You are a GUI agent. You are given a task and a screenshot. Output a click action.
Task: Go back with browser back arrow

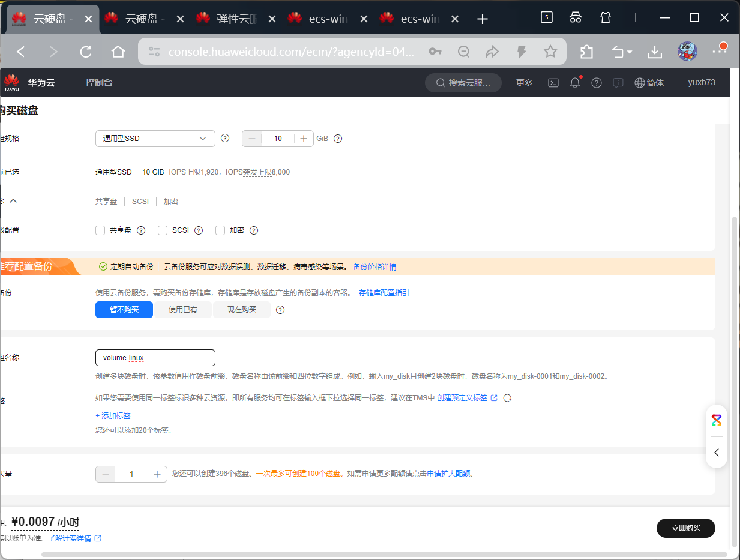coord(21,52)
